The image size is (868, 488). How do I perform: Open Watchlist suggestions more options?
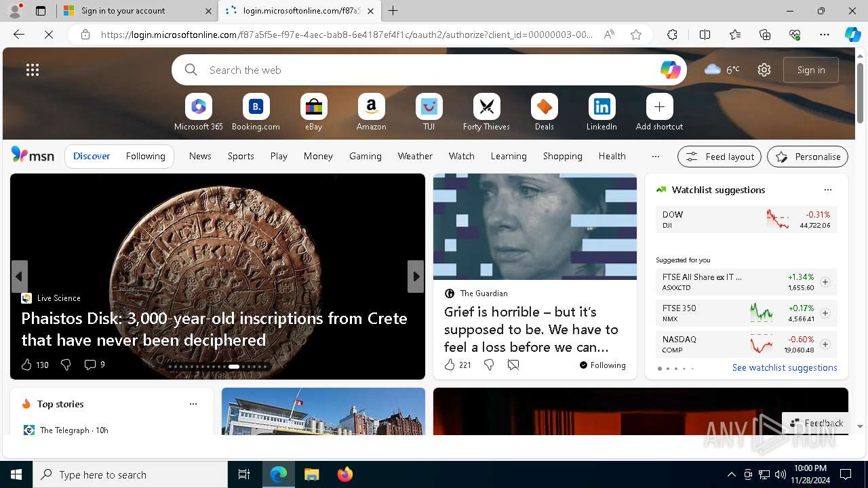pyautogui.click(x=827, y=190)
